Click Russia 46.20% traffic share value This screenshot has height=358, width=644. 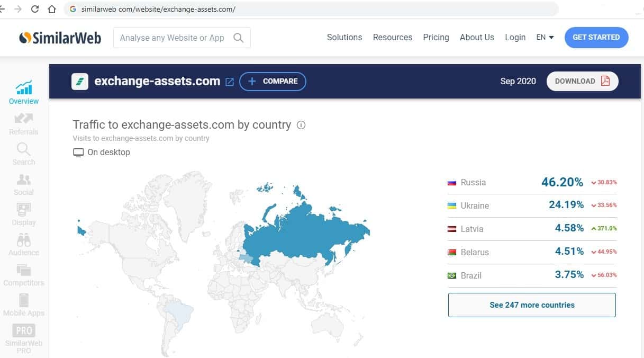pyautogui.click(x=562, y=183)
